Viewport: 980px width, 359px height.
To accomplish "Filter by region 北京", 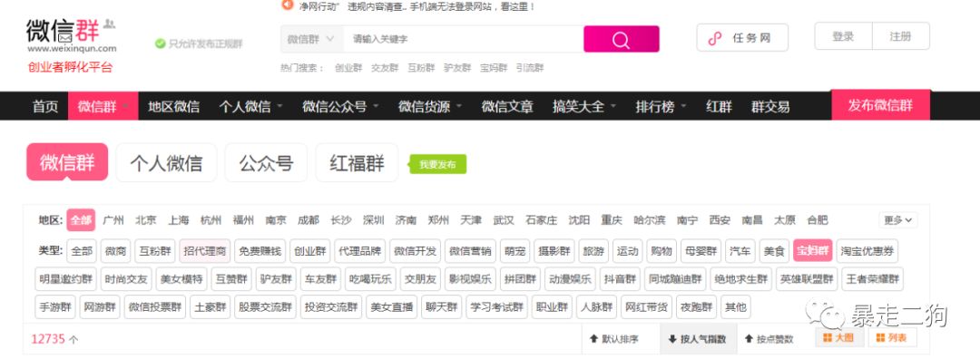I will click(146, 219).
